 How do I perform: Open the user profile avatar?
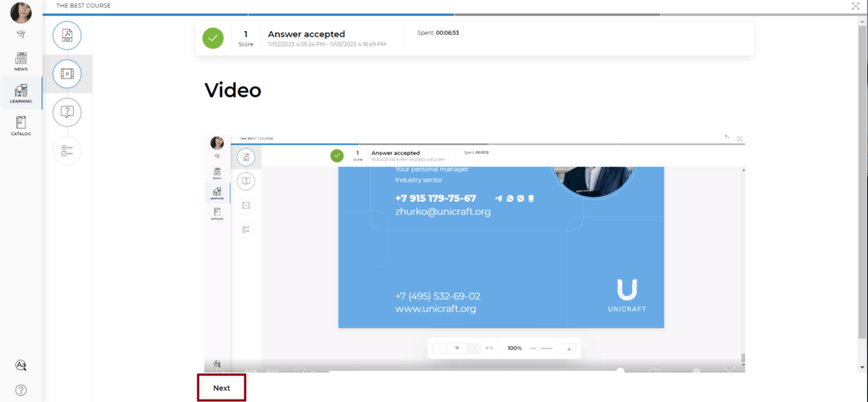21,12
